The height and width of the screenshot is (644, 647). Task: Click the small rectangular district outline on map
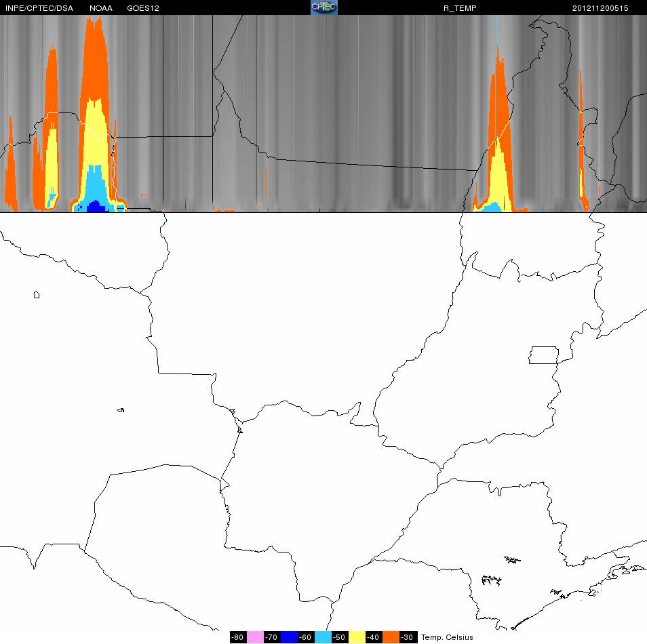click(544, 355)
